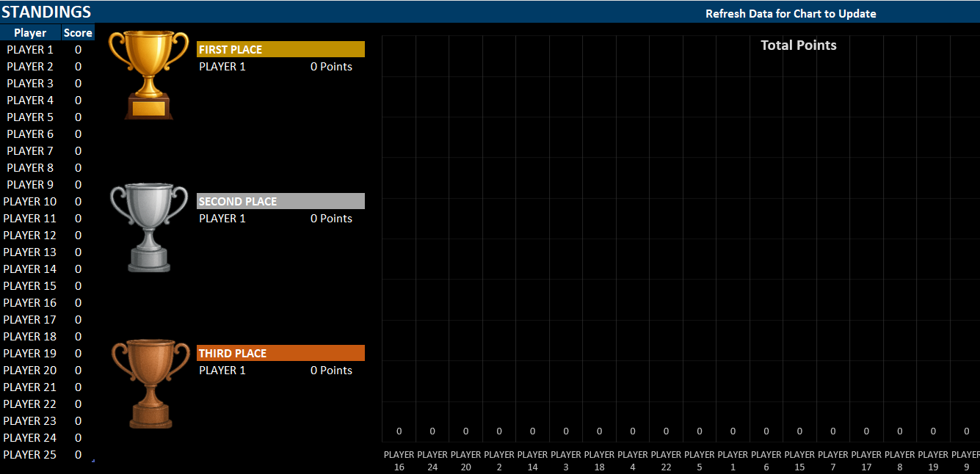The image size is (980, 474).
Task: Click PLAYER 25's score cell
Action: click(x=78, y=455)
